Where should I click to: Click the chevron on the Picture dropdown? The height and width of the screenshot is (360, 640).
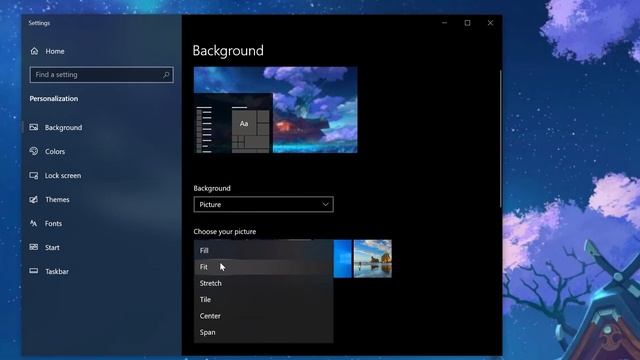(325, 204)
